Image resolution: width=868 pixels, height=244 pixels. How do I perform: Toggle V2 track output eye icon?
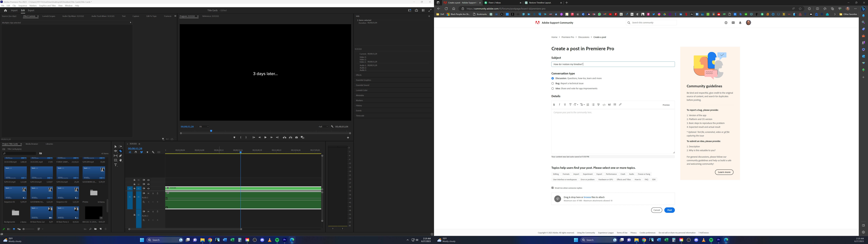148,184
